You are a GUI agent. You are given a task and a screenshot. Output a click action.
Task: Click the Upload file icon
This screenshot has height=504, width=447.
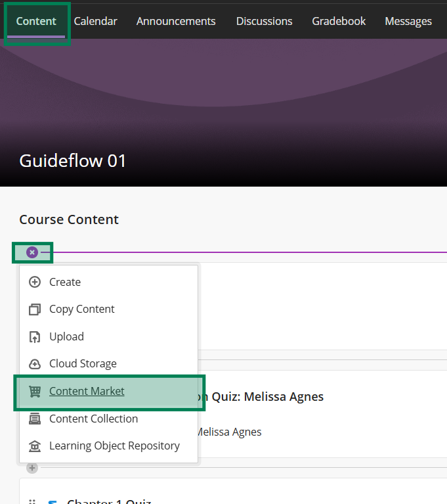click(x=35, y=337)
